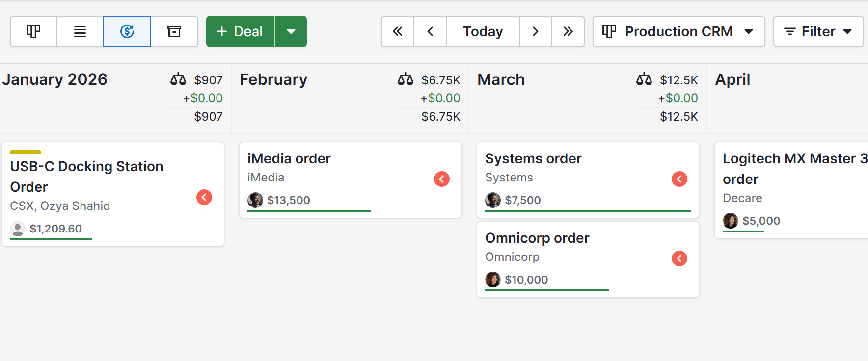Click the owner avatar on Logitech order

click(x=731, y=221)
